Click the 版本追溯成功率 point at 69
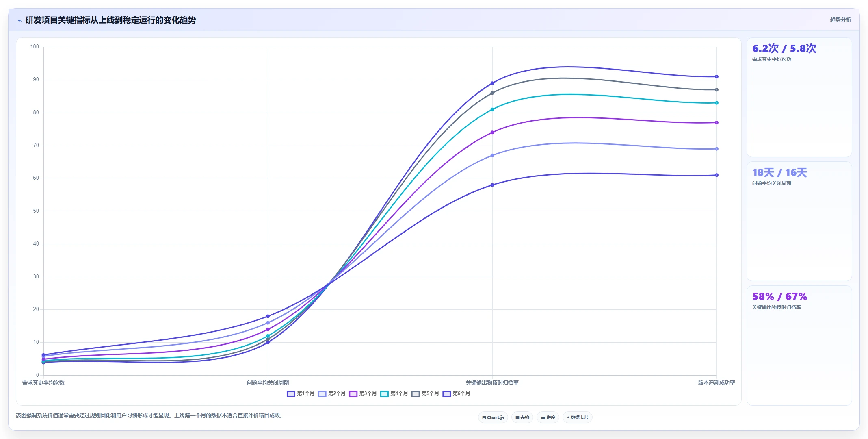The width and height of the screenshot is (868, 439). pyautogui.click(x=716, y=149)
